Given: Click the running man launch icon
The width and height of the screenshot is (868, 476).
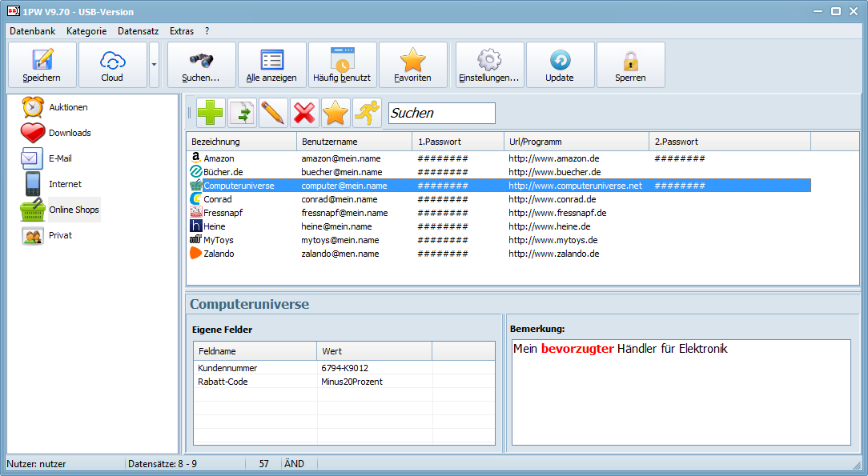Looking at the screenshot, I should click(x=367, y=113).
